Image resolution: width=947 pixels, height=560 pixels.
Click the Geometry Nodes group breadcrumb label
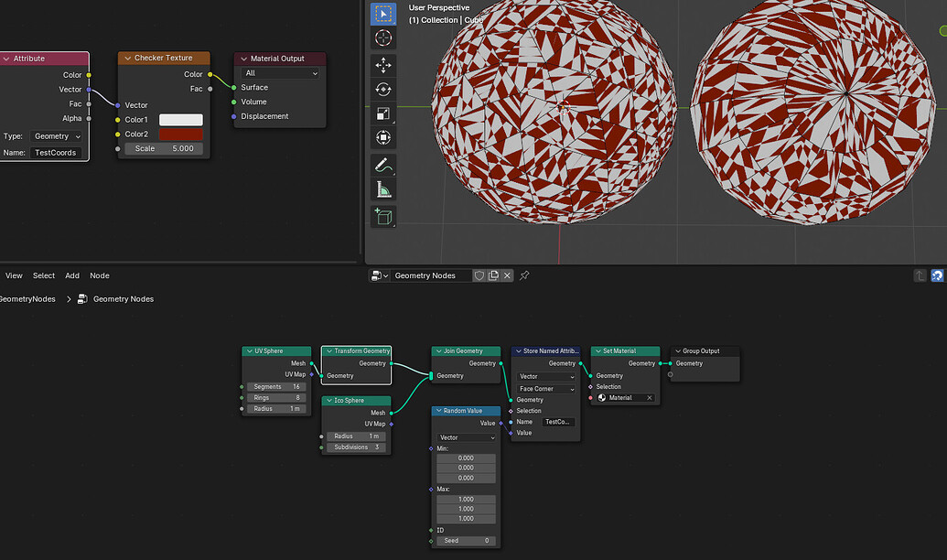(124, 299)
